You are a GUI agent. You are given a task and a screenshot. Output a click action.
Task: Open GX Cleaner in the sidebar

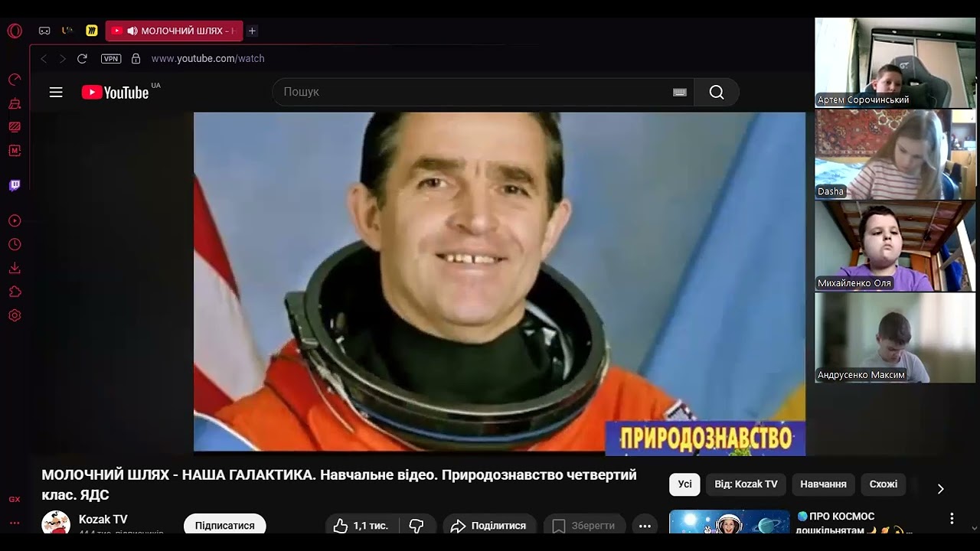point(15,103)
